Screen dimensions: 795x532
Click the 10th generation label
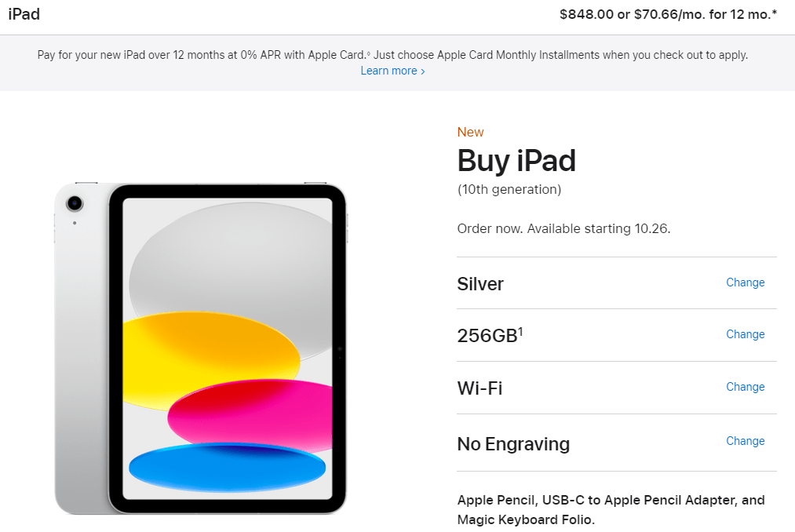tap(509, 189)
